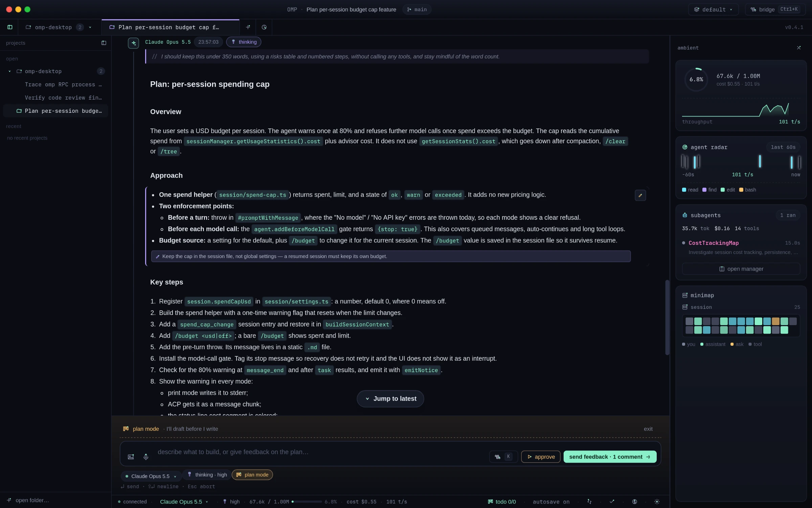Click the pencil edit icon beside Approach section

click(x=640, y=195)
